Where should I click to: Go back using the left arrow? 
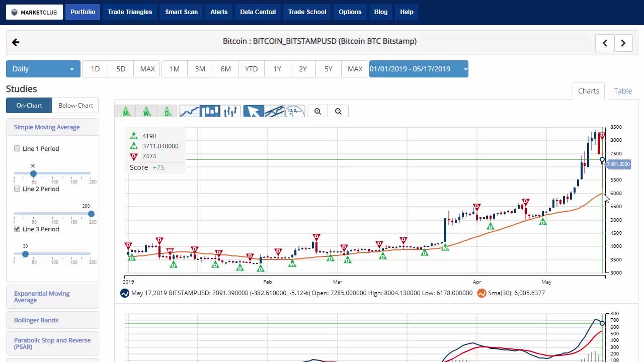(16, 42)
